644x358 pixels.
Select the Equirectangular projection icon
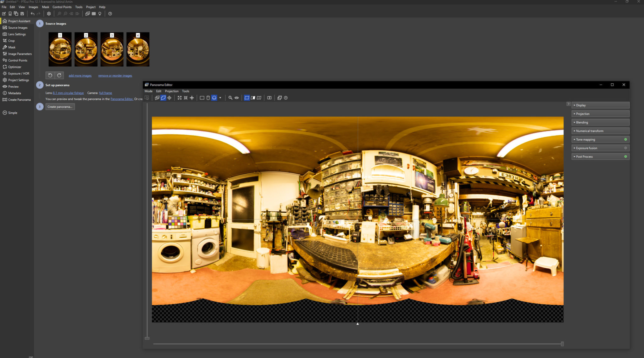tap(214, 98)
